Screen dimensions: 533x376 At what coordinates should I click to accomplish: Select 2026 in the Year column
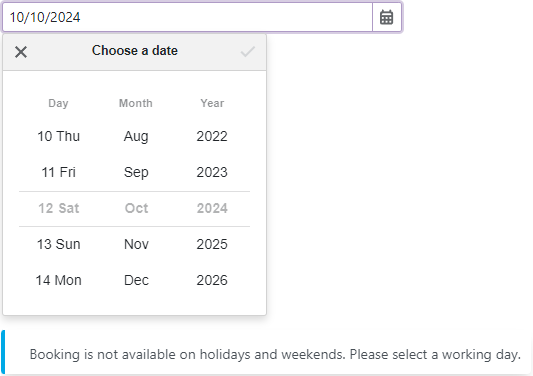pos(212,280)
